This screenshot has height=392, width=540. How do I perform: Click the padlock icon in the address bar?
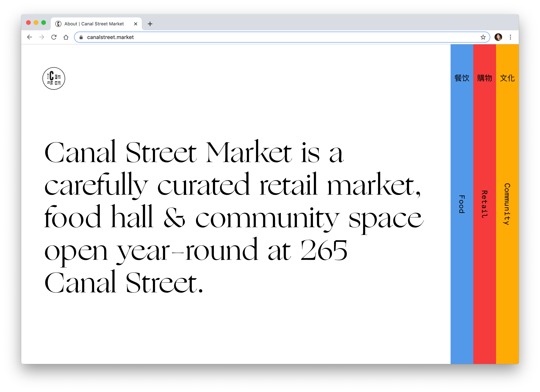81,37
